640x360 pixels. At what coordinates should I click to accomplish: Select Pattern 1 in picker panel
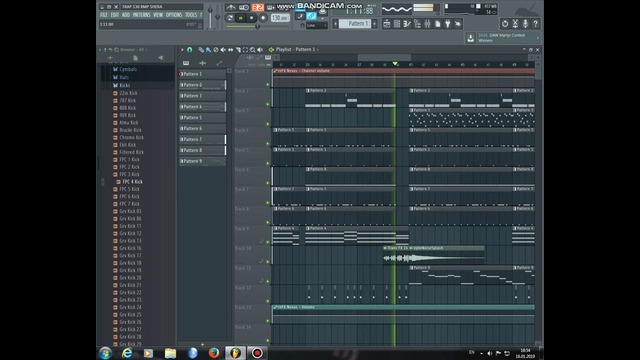pos(202,74)
